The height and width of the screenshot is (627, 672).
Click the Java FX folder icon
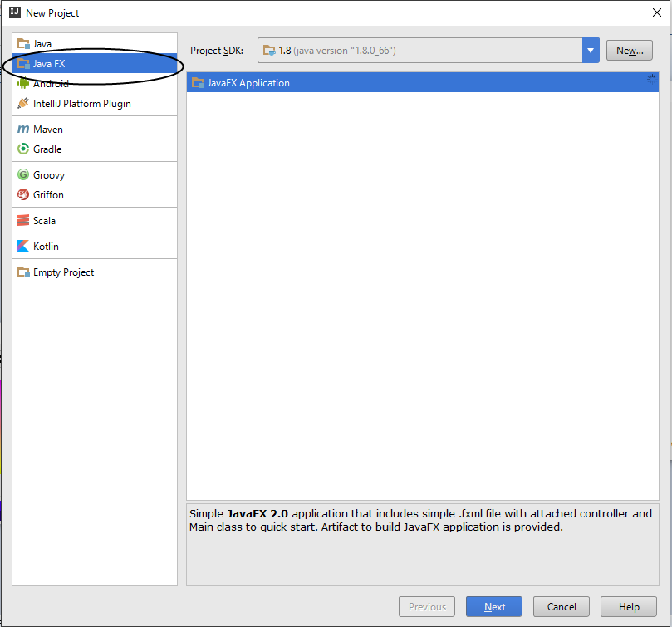pyautogui.click(x=23, y=63)
